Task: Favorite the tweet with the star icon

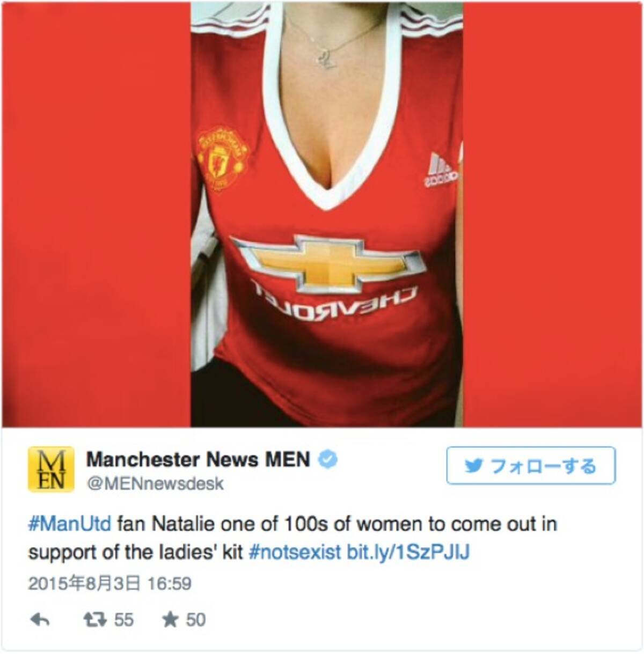Action: (170, 620)
